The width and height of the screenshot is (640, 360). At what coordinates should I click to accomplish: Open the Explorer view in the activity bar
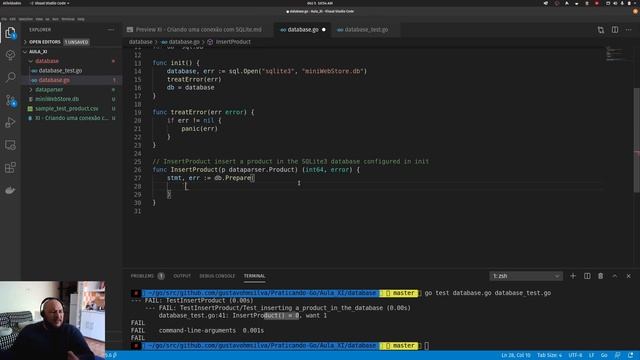(x=10, y=33)
